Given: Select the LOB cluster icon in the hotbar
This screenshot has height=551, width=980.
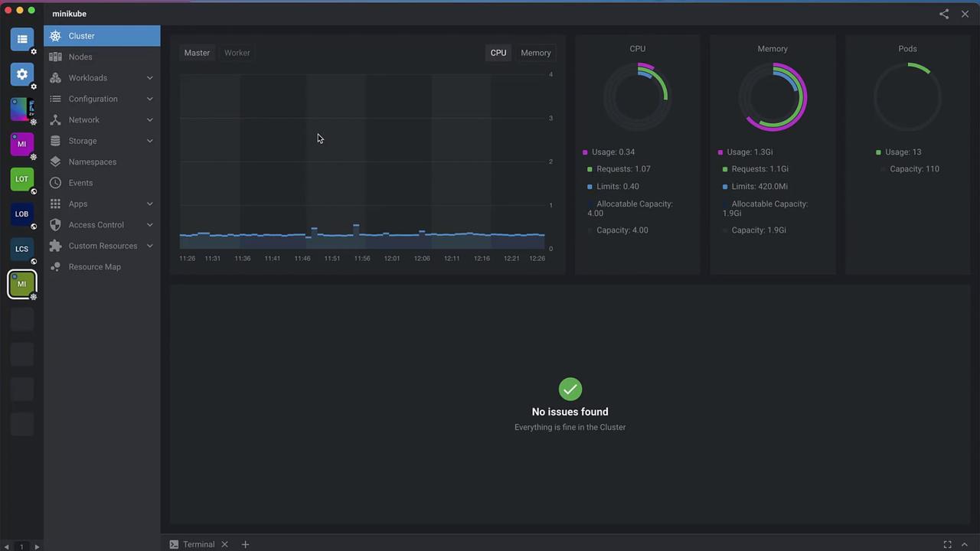Looking at the screenshot, I should pyautogui.click(x=21, y=214).
